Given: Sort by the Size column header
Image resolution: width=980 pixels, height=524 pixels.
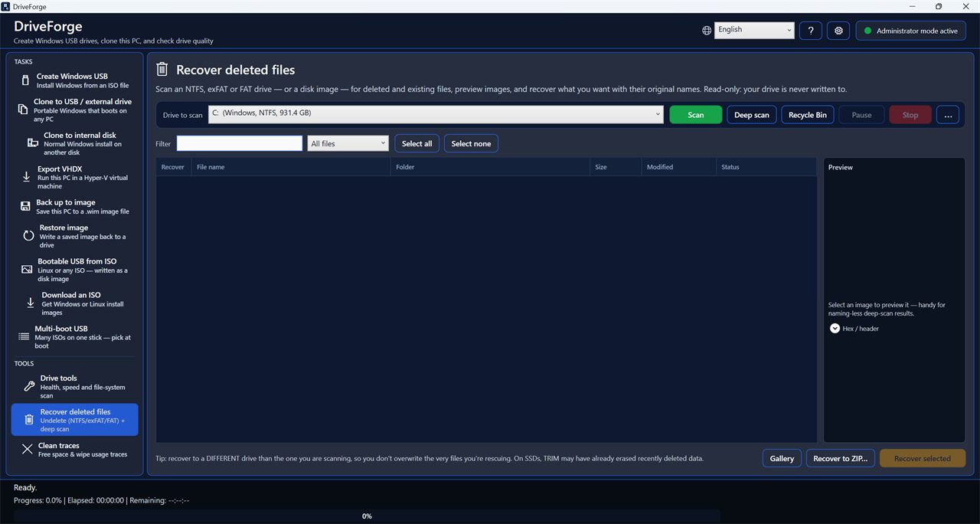Looking at the screenshot, I should [x=616, y=167].
